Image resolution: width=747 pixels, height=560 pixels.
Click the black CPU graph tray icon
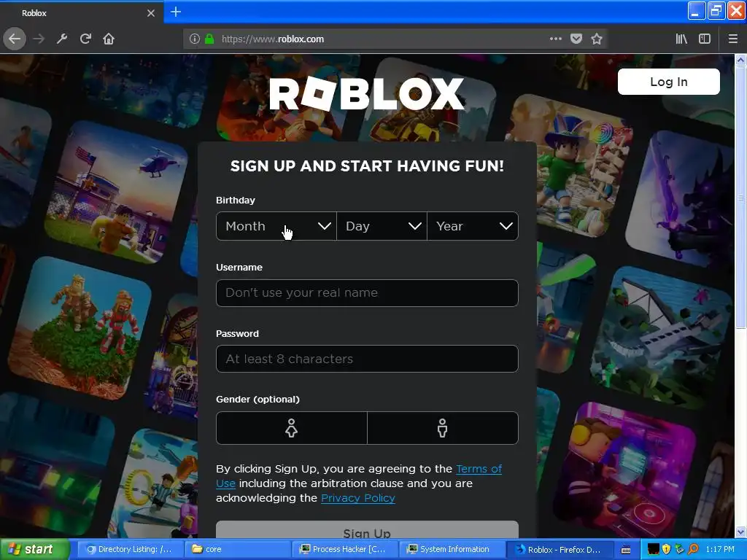[x=653, y=550]
